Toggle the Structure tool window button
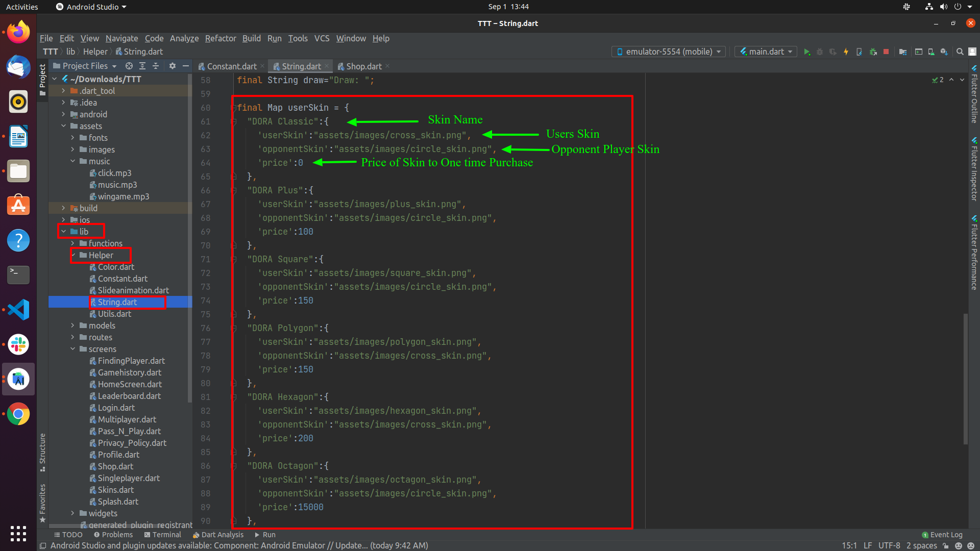 point(42,452)
